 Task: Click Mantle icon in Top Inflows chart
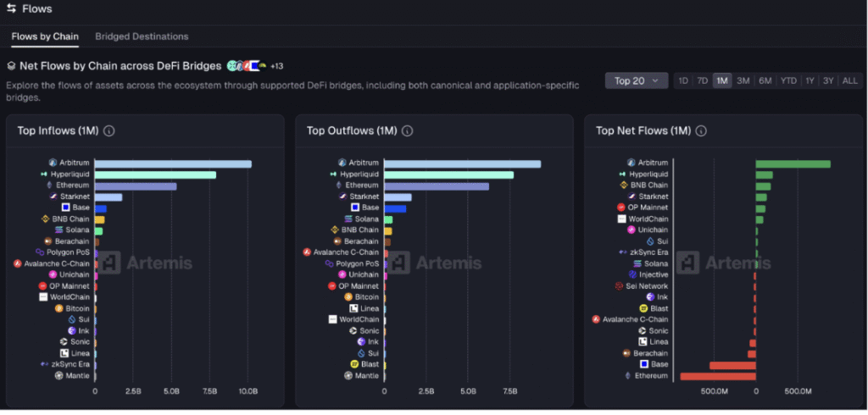coord(59,375)
